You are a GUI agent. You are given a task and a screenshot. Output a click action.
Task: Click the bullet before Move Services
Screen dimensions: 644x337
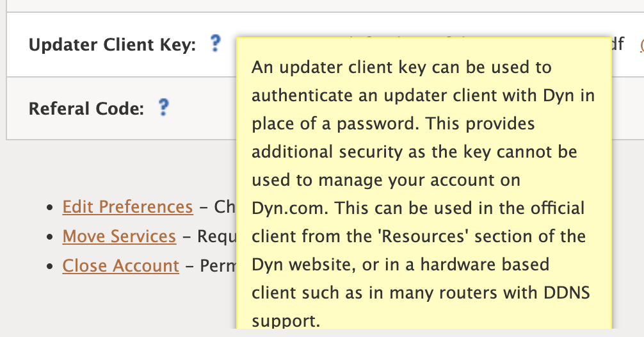click(x=50, y=236)
